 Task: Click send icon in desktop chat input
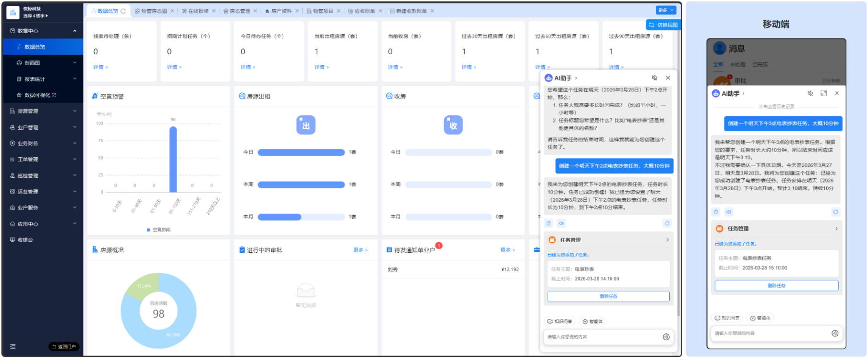pos(666,337)
